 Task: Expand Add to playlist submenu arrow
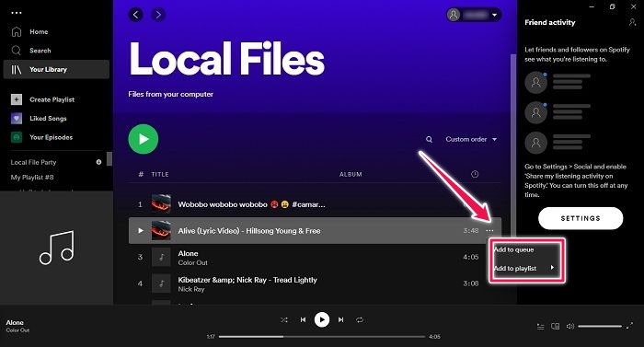552,268
